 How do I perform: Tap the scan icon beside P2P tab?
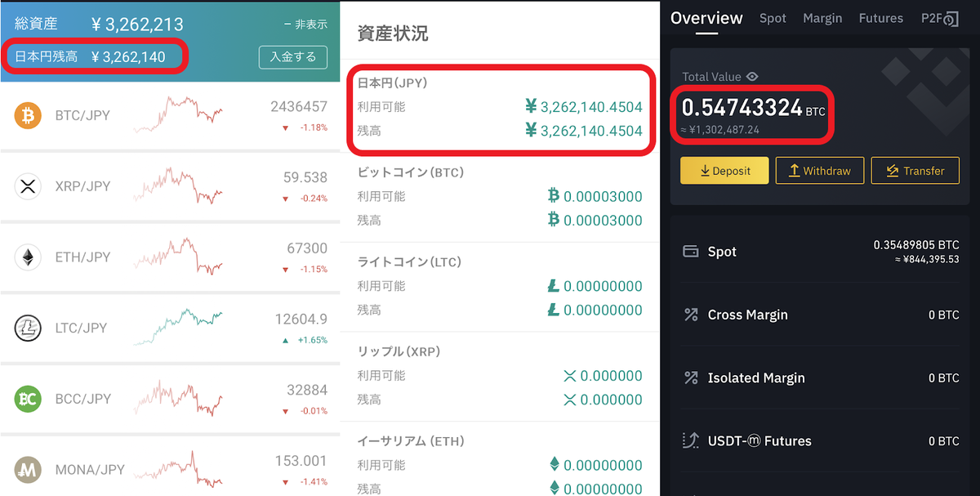tap(951, 20)
